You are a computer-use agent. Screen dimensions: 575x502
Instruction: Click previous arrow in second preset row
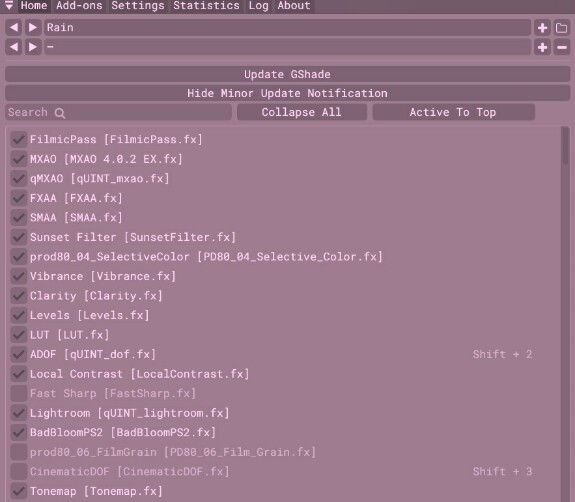pyautogui.click(x=14, y=47)
